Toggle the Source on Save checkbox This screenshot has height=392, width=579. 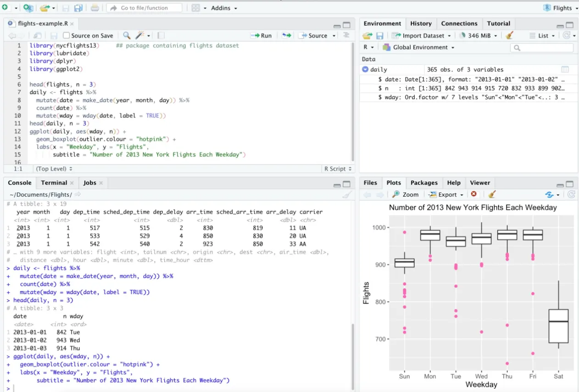pyautogui.click(x=67, y=35)
